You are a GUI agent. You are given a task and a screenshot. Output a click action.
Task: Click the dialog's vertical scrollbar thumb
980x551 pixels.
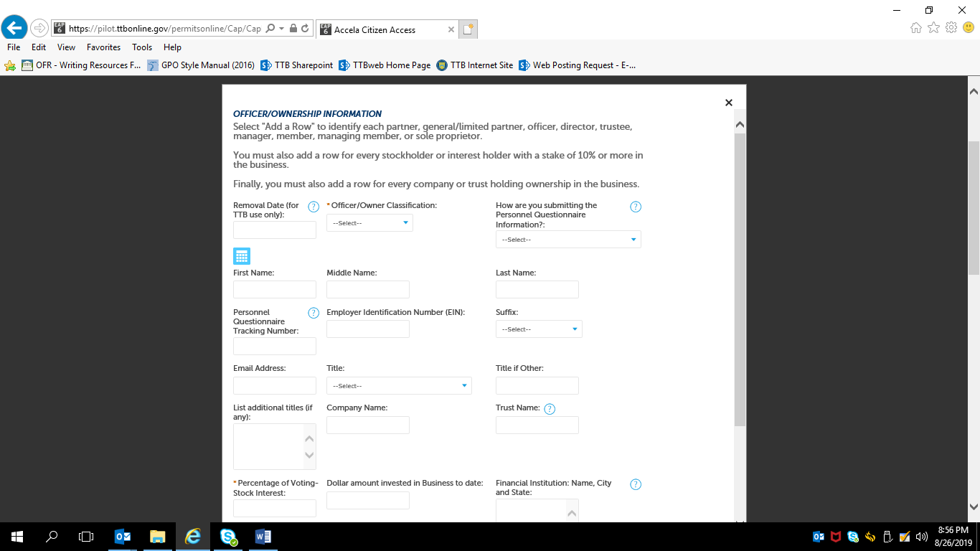[x=740, y=280]
